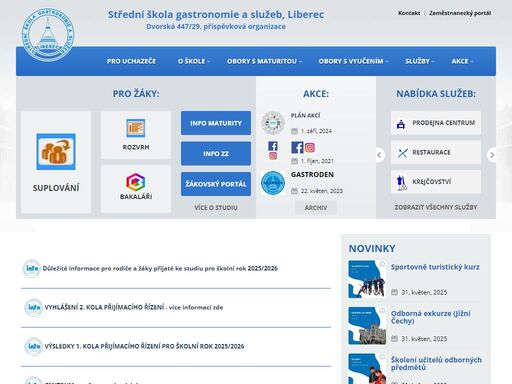Expand Obory s vyučením dropdown
This screenshot has height=384, width=512.
tap(353, 61)
